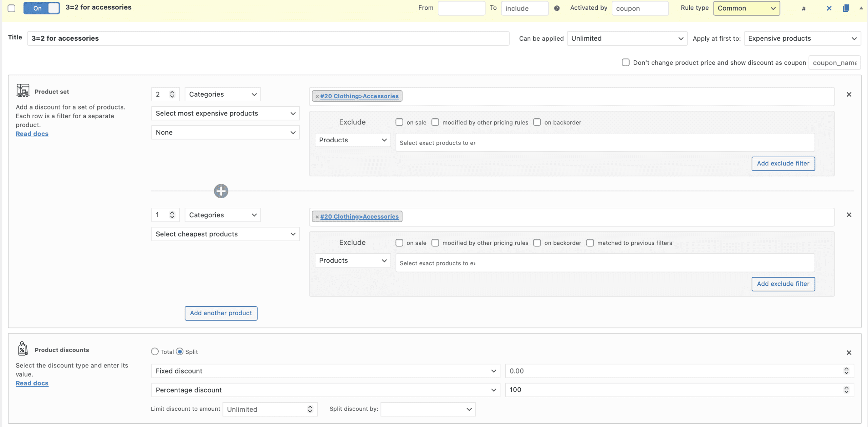The image size is (868, 427).
Task: Select the Total radio button
Action: pos(155,351)
